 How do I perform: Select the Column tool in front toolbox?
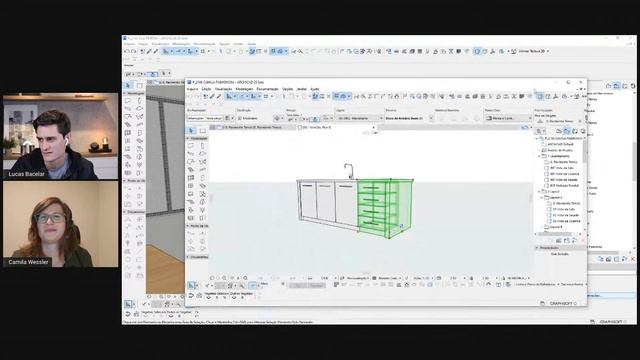point(202,146)
